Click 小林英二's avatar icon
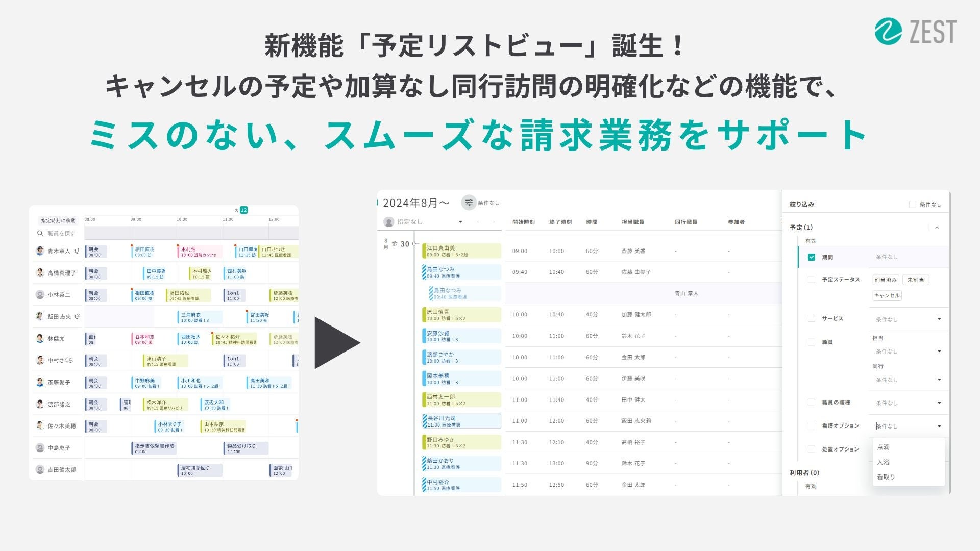This screenshot has height=551, width=980. tap(40, 294)
